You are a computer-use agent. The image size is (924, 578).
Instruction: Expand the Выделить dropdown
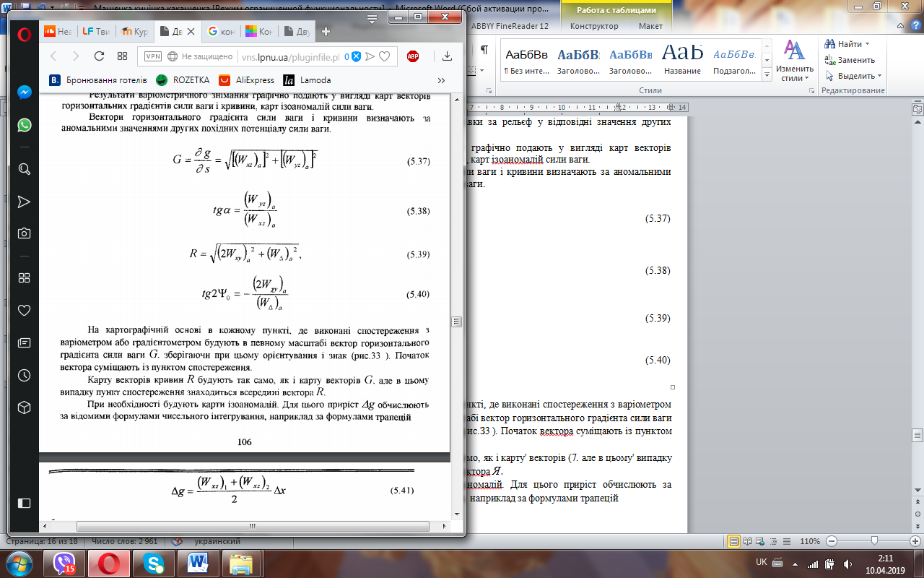click(x=855, y=76)
